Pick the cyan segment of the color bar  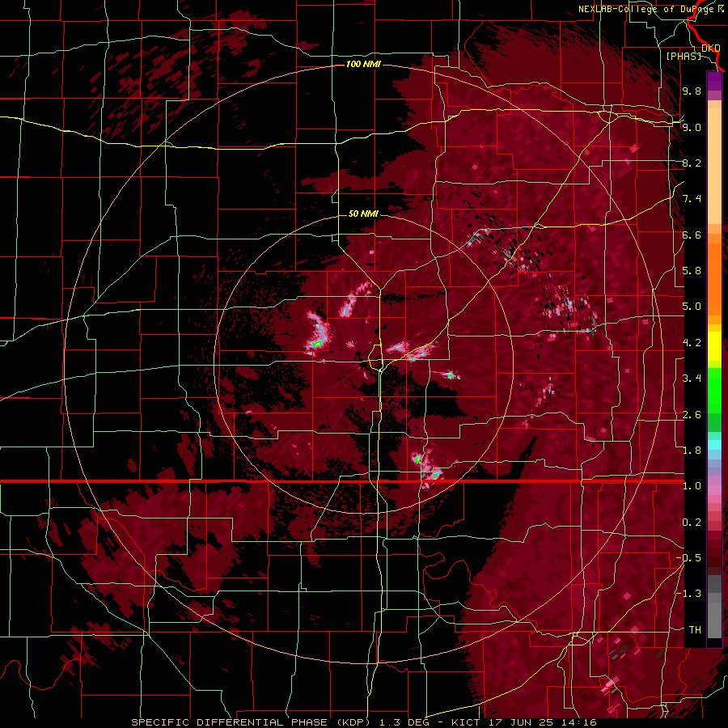714,445
